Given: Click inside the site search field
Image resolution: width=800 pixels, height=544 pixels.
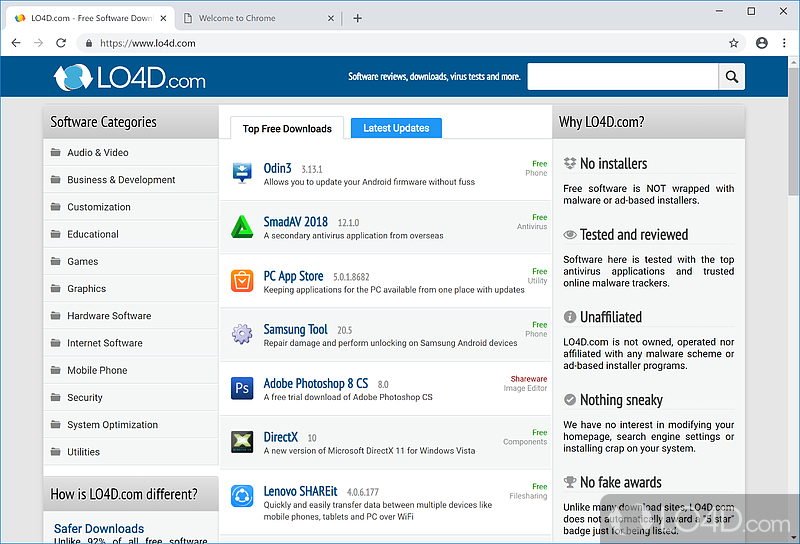Looking at the screenshot, I should coord(622,77).
